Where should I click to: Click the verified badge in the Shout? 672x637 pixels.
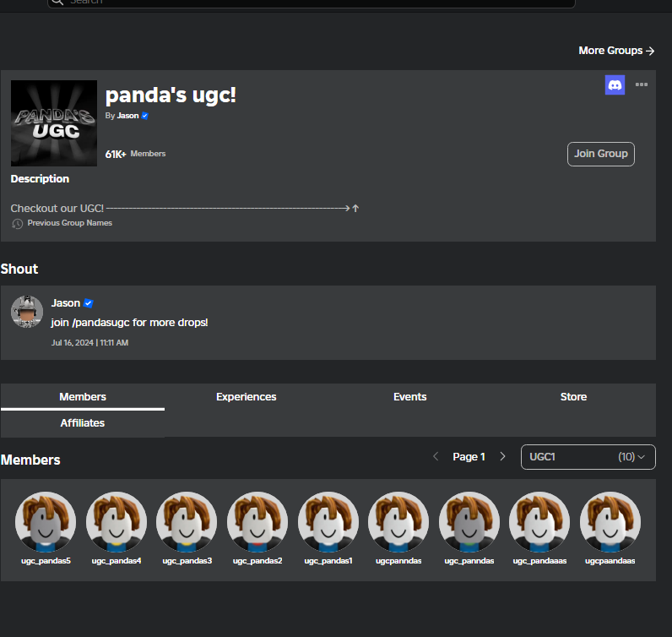click(89, 303)
